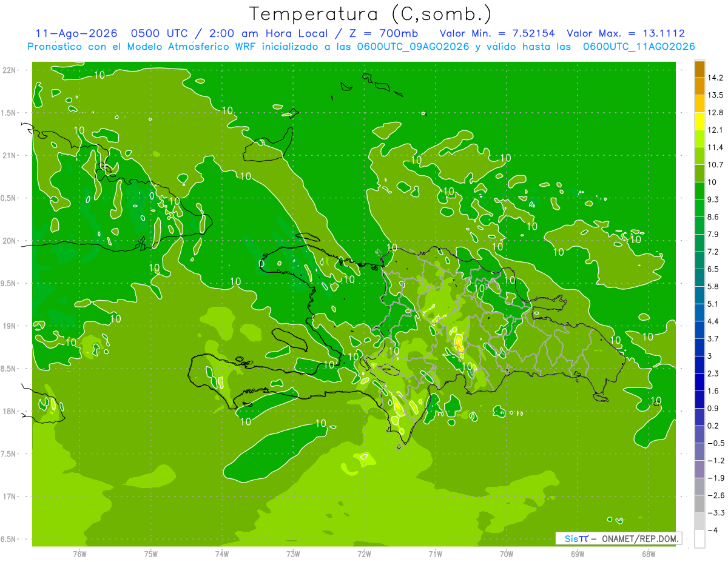The width and height of the screenshot is (728, 562).
Task: Click the colorbar label "5.8"
Action: pos(713,287)
